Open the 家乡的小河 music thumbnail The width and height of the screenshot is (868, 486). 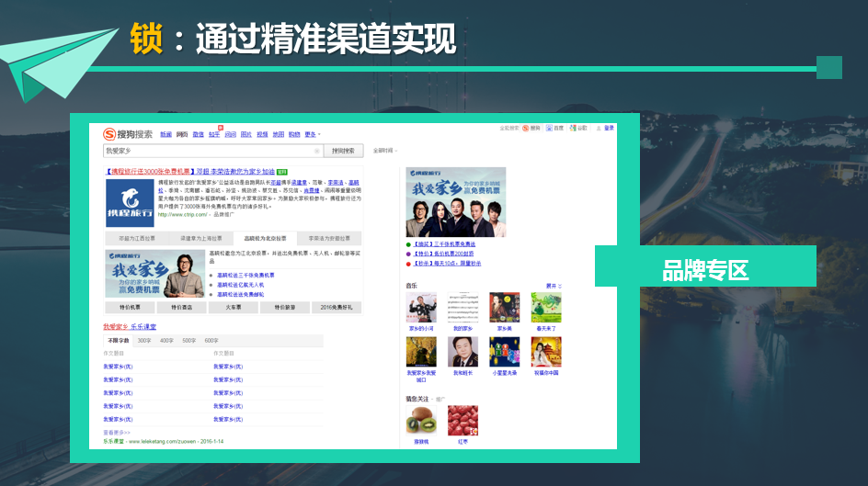[x=421, y=308]
